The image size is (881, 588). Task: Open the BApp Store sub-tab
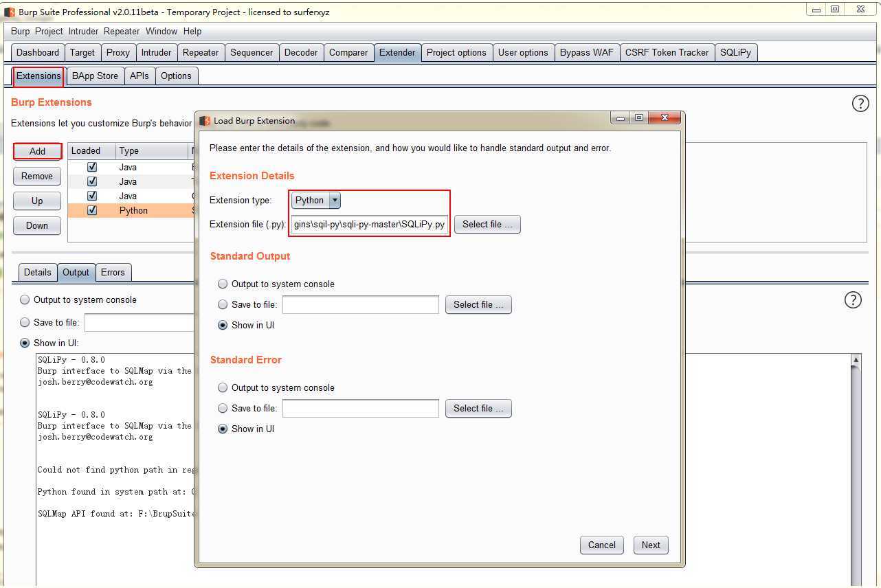coord(95,76)
